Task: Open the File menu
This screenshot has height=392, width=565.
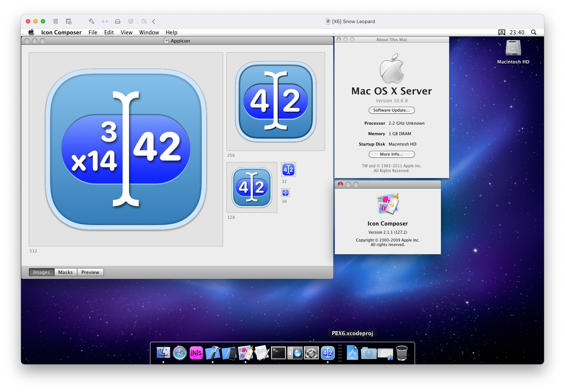Action: 93,32
